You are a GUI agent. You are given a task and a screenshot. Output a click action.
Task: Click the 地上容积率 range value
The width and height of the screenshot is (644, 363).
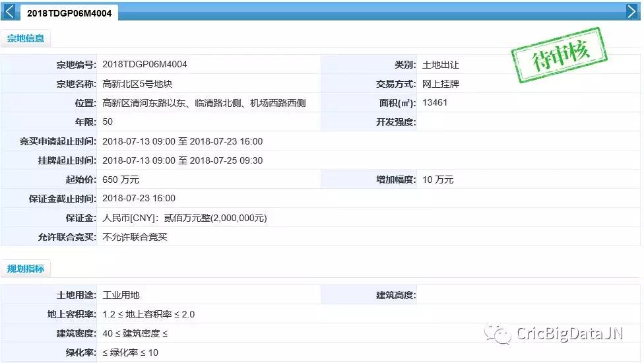tap(148, 314)
